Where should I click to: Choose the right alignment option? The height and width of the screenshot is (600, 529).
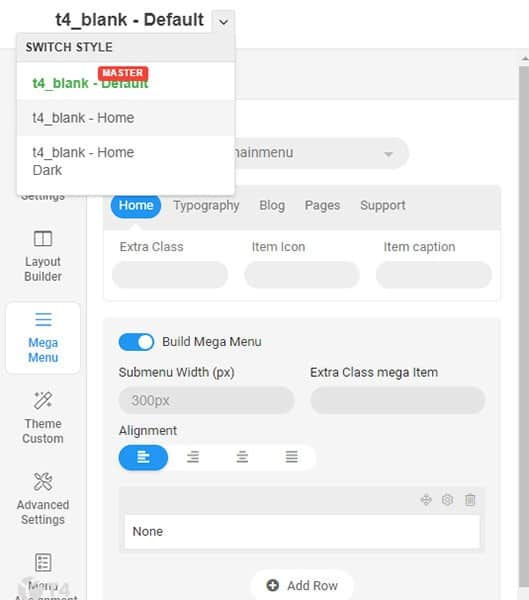(x=193, y=457)
